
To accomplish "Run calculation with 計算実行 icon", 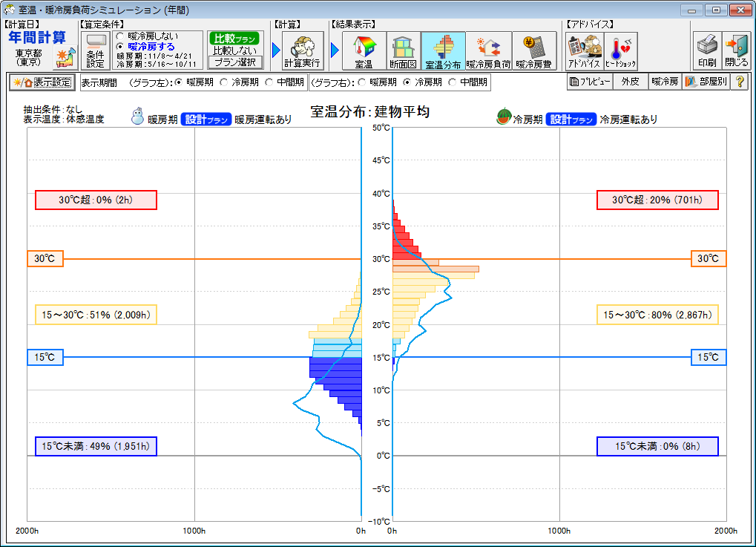I will tap(302, 50).
